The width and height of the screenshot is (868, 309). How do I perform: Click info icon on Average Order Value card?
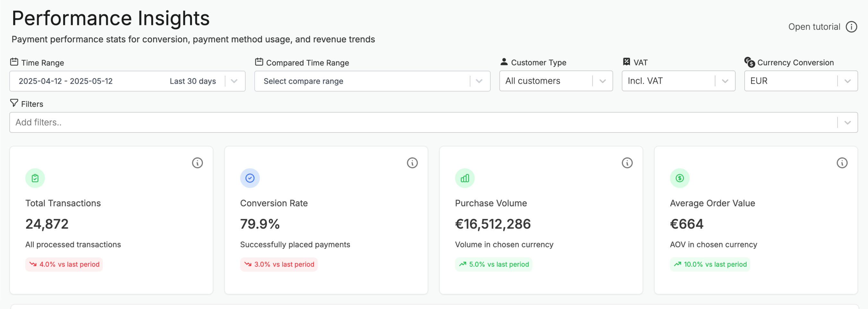[x=841, y=163]
